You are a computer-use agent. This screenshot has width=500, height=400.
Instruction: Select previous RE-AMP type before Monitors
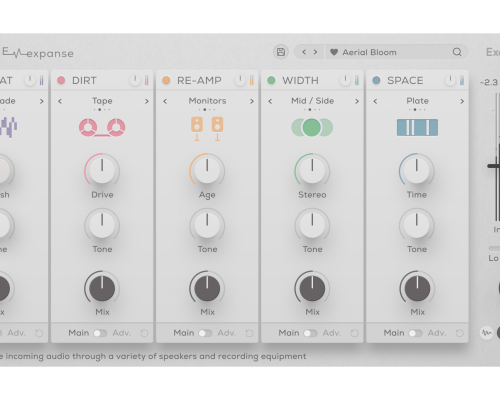point(165,101)
